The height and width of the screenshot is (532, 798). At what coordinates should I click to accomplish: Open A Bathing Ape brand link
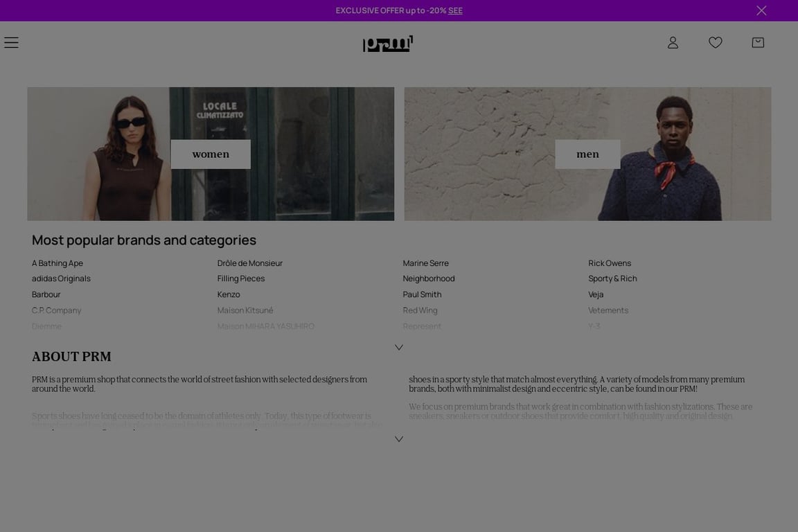(x=57, y=263)
